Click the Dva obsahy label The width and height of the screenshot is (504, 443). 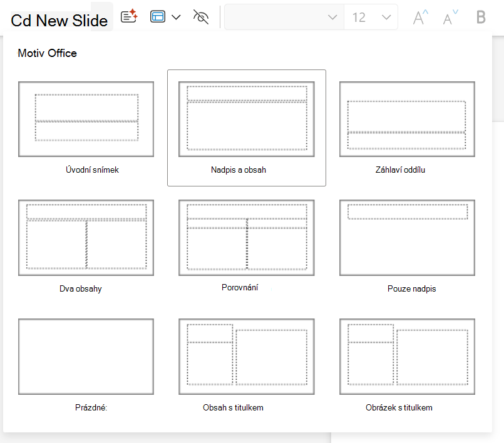[x=81, y=288]
